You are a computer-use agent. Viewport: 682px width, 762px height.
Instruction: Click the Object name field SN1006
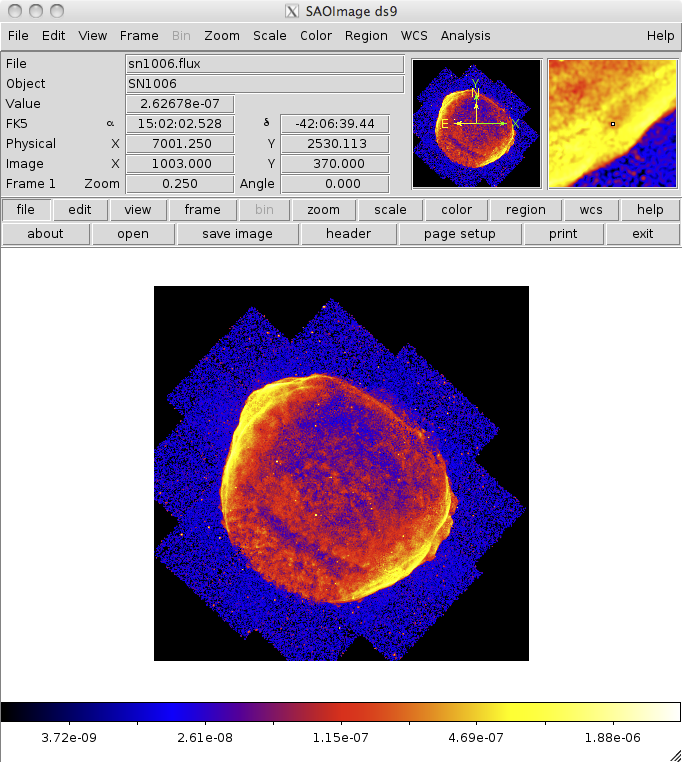click(x=264, y=84)
